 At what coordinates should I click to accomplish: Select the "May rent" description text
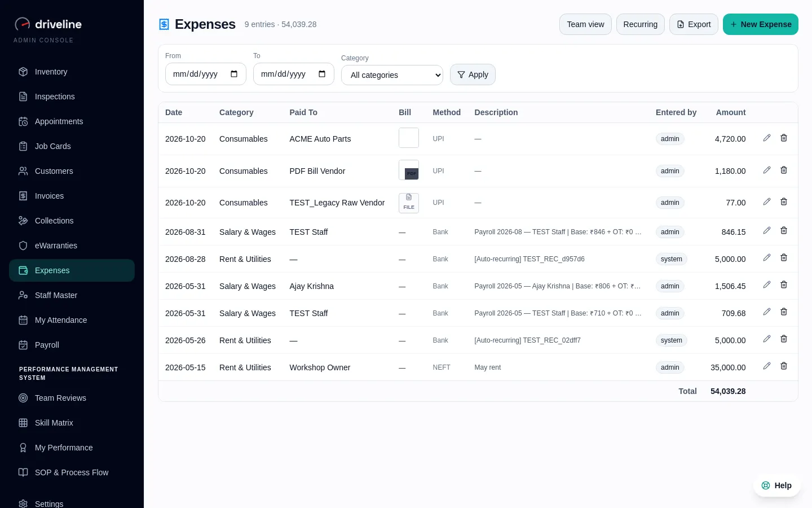(x=488, y=367)
